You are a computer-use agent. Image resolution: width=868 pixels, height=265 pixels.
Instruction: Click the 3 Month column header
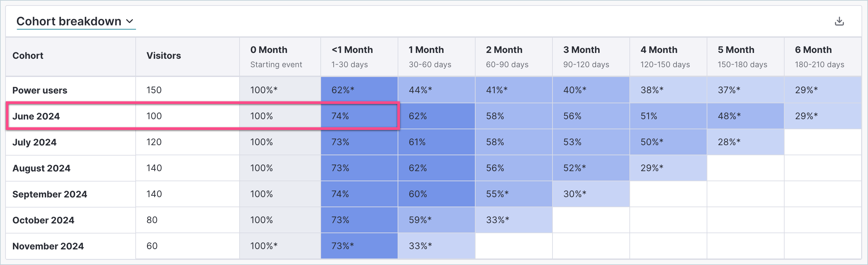click(582, 50)
